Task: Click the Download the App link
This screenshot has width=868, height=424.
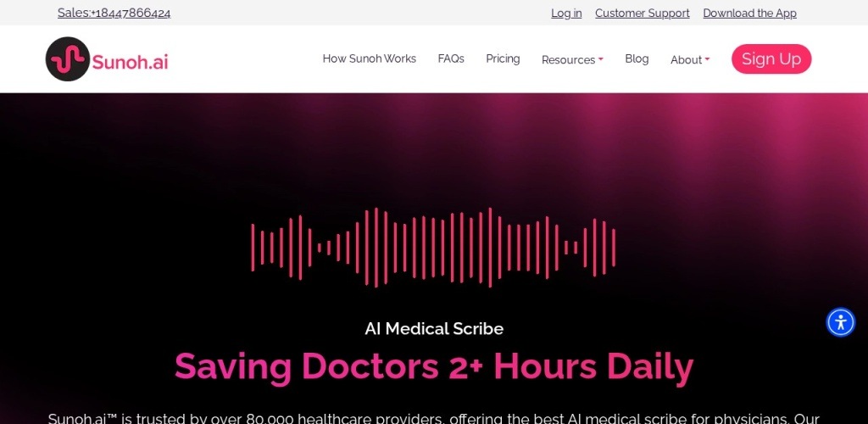Action: [749, 14]
